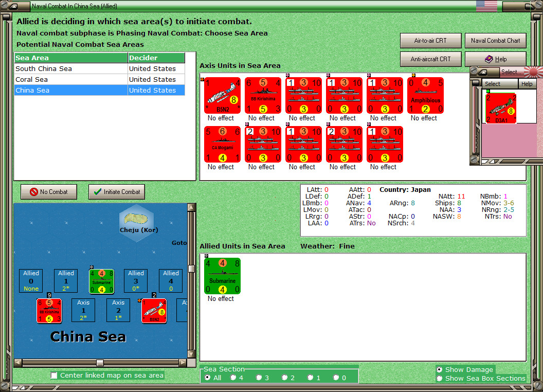Open Help menu in Select window
Viewport: 543px width, 392px height.
pyautogui.click(x=527, y=84)
